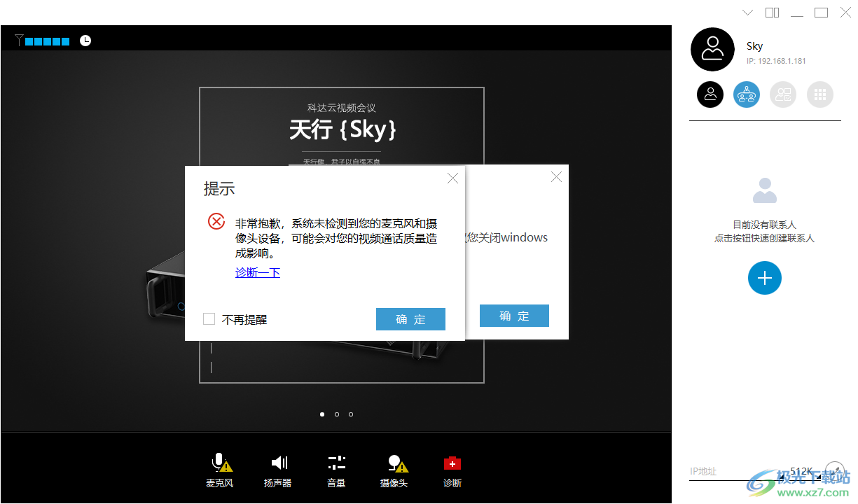The image size is (858, 504).
Task: Open the diagnosis (诊断) medical kit icon
Action: tap(452, 463)
